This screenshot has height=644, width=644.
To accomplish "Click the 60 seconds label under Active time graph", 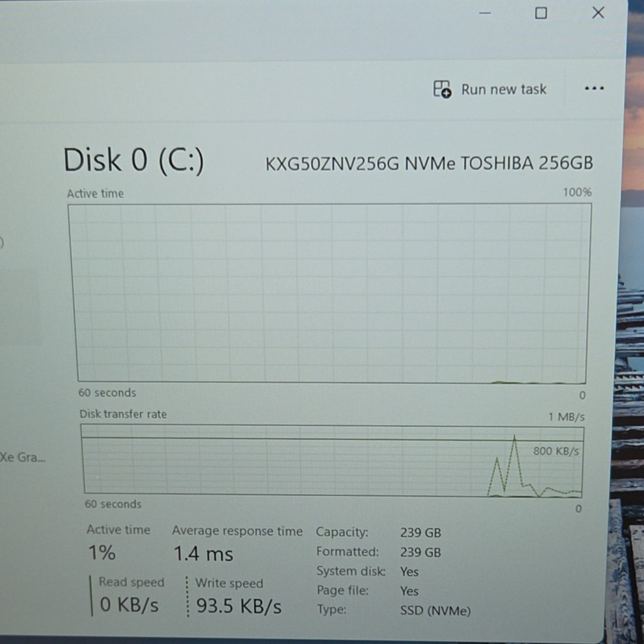I will point(107,393).
